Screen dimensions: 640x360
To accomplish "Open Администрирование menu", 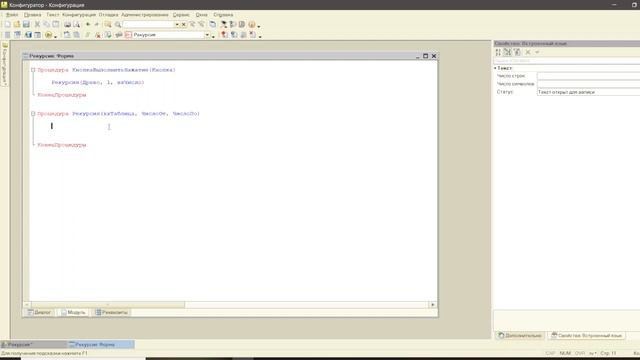I will point(144,15).
